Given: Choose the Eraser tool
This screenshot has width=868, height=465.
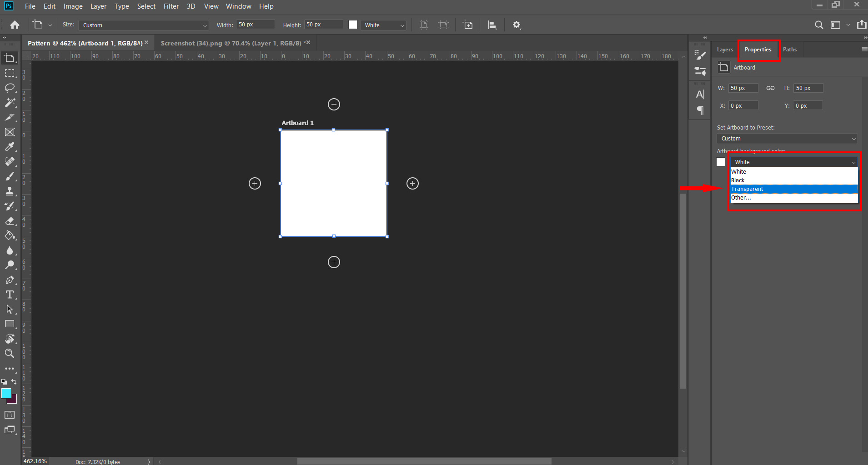Looking at the screenshot, I should 10,221.
